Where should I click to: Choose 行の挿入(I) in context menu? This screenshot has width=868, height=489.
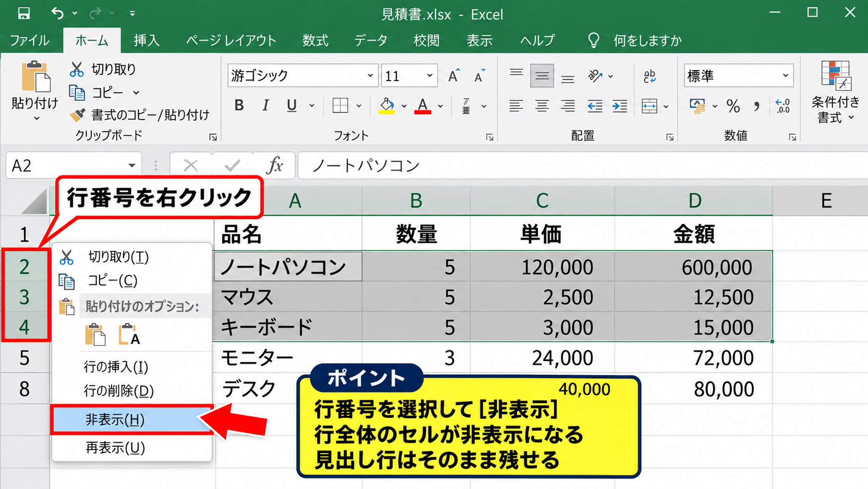tap(132, 367)
